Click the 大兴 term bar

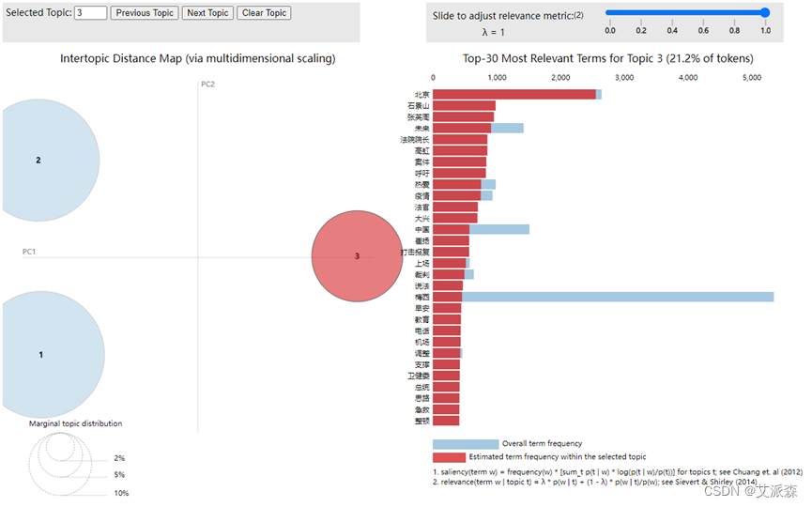click(x=455, y=218)
